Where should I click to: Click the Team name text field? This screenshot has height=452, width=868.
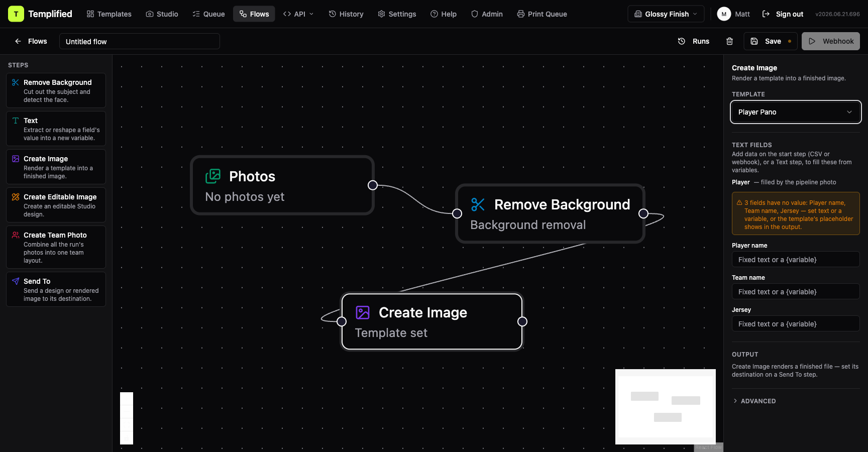tap(796, 292)
